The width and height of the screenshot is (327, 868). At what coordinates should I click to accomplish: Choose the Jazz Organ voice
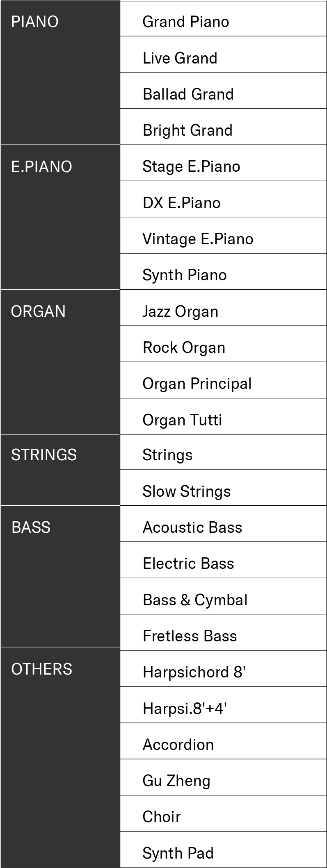coord(180,311)
